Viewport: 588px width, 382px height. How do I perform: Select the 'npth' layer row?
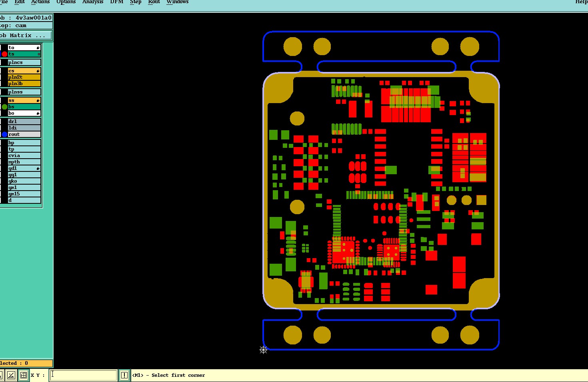[24, 162]
